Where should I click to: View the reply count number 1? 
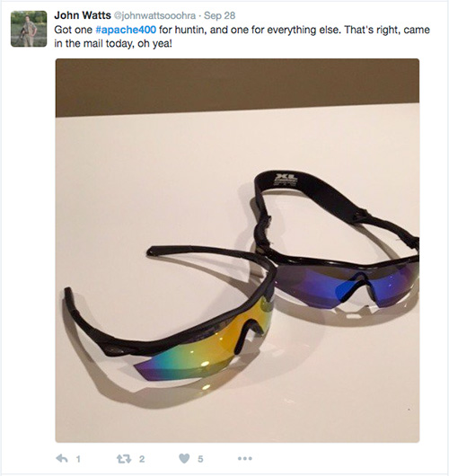pos(78,459)
